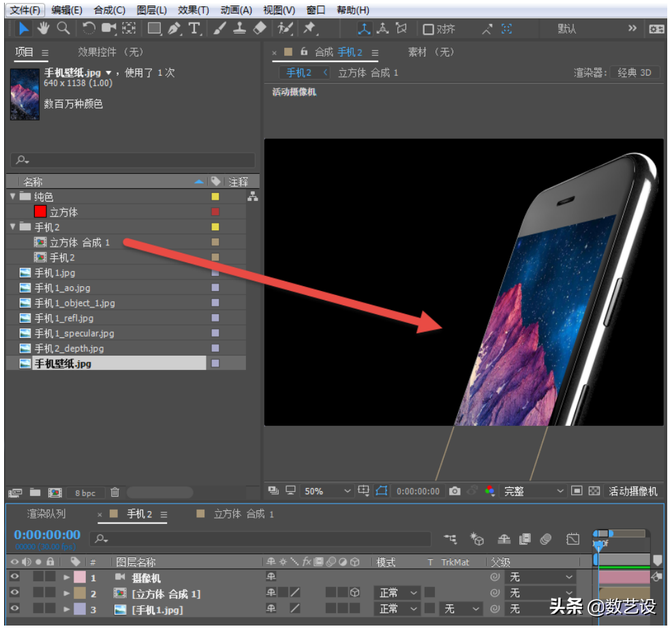Open the 文件(F) menu
The width and height of the screenshot is (672, 631).
coord(25,10)
